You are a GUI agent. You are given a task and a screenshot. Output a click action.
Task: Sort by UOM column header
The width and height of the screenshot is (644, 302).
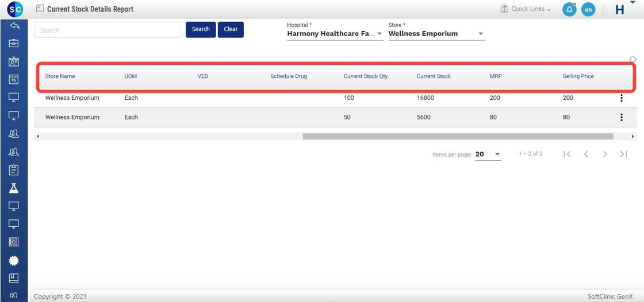tap(131, 76)
